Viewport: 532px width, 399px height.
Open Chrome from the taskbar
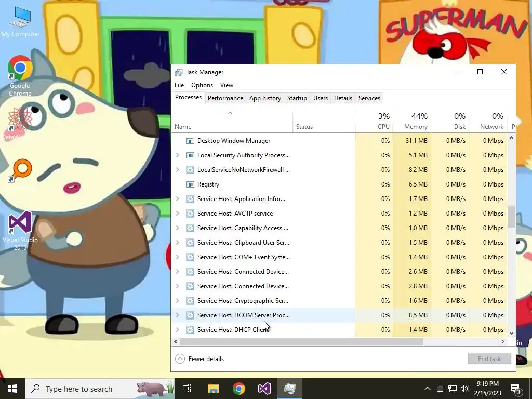239,389
